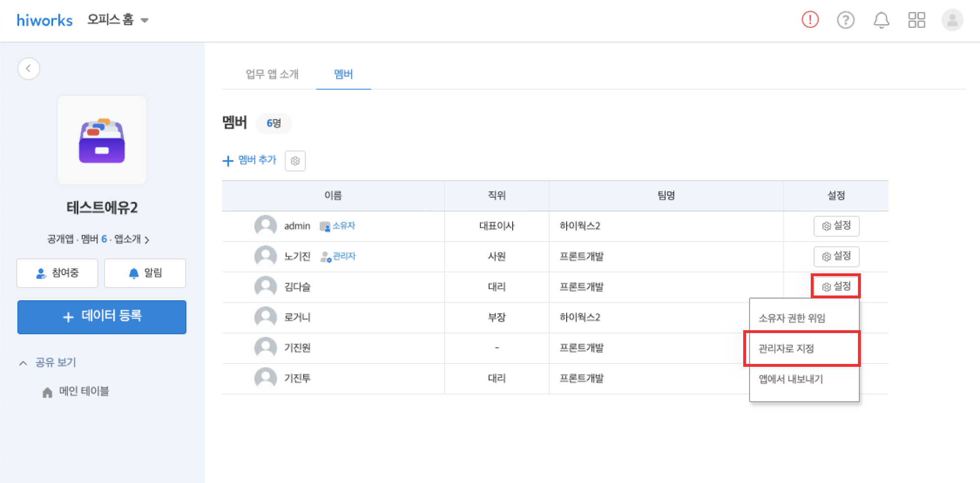Image resolution: width=980 pixels, height=483 pixels.
Task: Choose 소유자 권한 위임 menu option
Action: coord(792,318)
